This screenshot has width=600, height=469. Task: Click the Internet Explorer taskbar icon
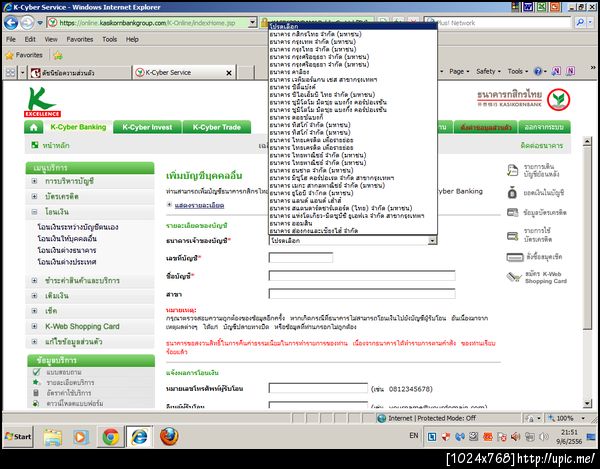139,437
